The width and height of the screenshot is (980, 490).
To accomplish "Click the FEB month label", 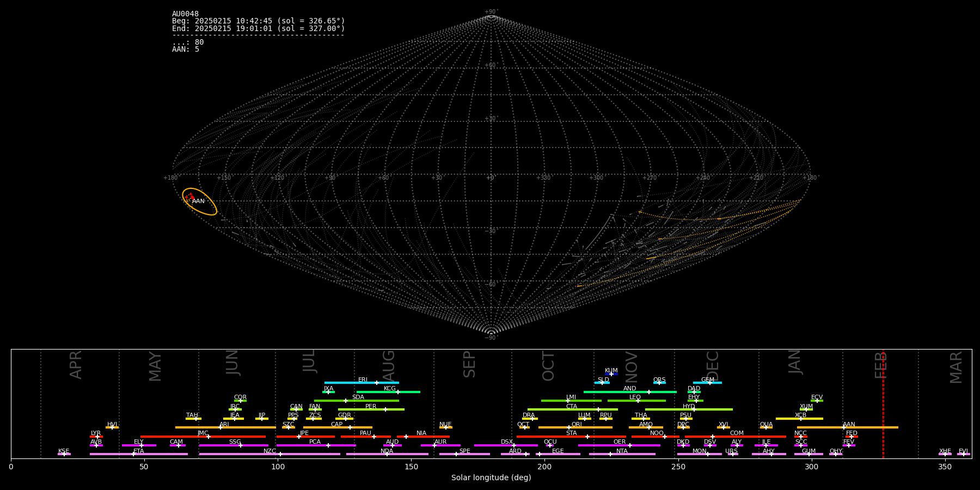I will [x=881, y=365].
